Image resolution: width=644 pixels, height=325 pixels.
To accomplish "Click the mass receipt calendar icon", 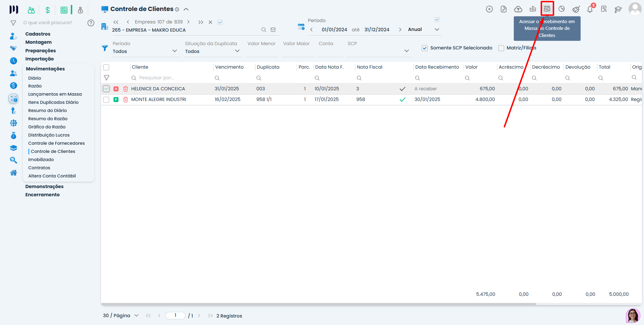I will (x=547, y=9).
